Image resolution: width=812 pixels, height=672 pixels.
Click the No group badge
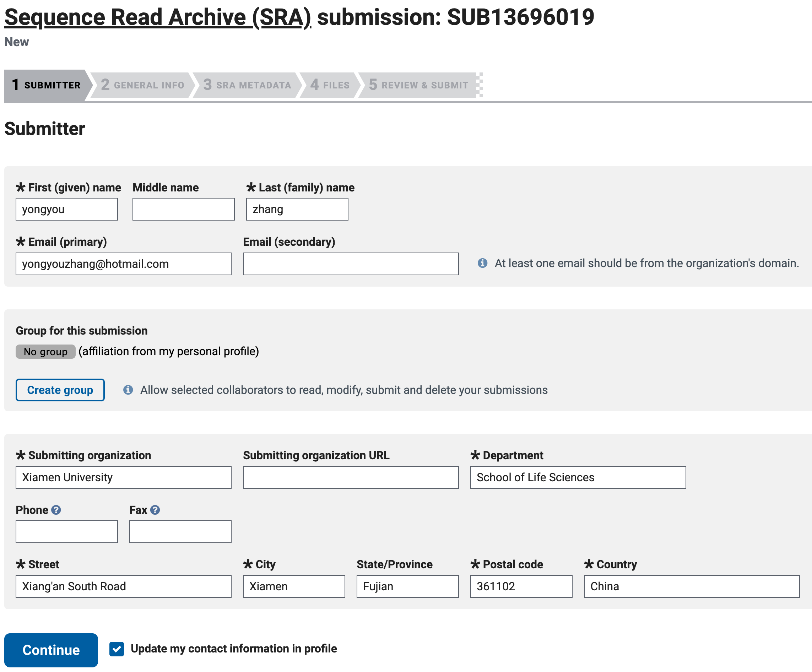coord(45,352)
